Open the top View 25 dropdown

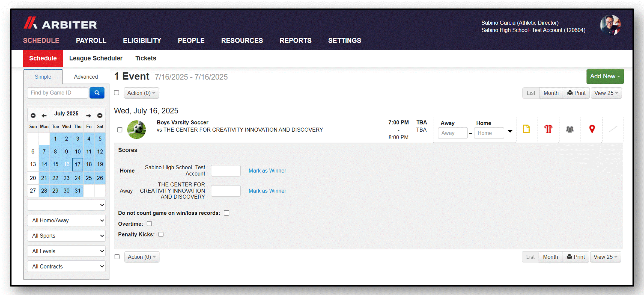coord(606,93)
